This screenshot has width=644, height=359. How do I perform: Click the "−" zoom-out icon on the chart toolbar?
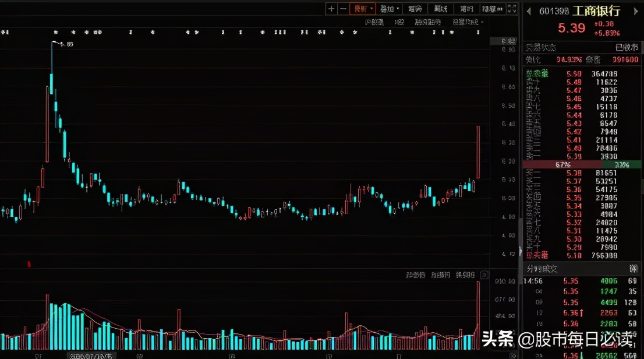click(x=342, y=9)
